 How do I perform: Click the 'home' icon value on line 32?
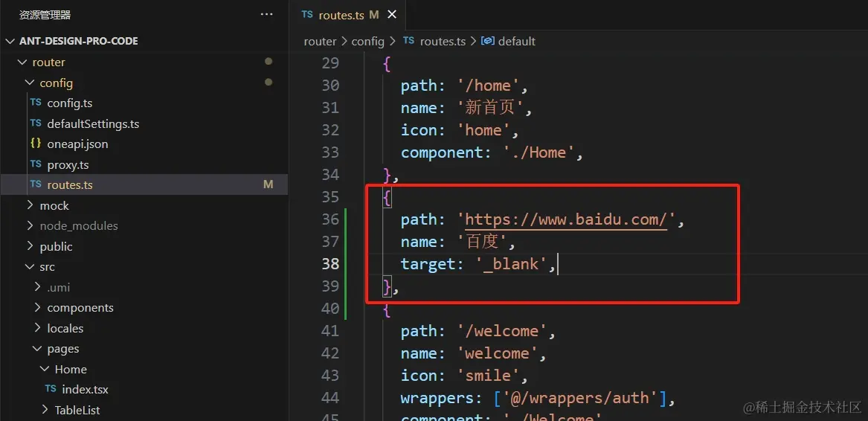[483, 131]
